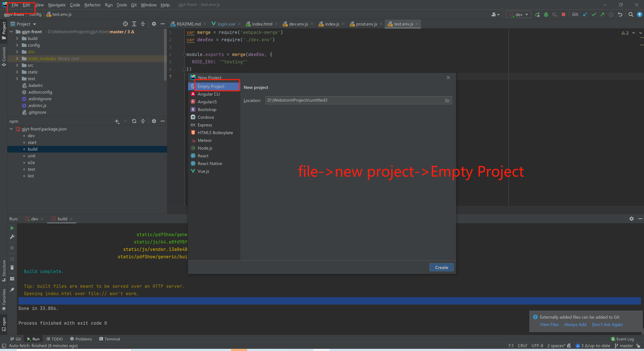Open the Project tool window settings gear

(x=154, y=24)
